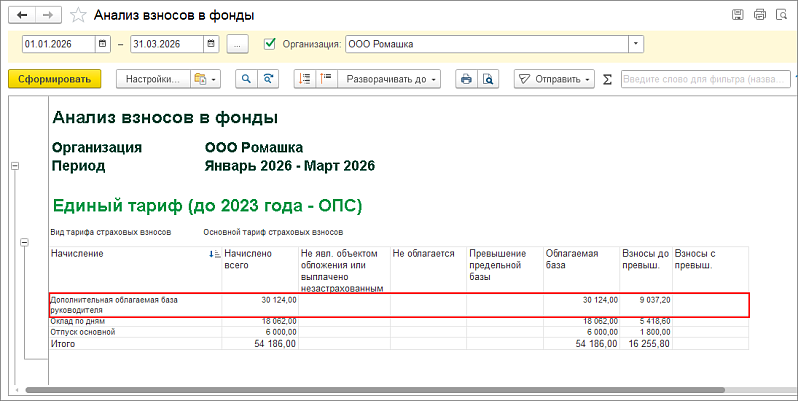Go back using the left arrow button
798x401 pixels.
point(22,15)
